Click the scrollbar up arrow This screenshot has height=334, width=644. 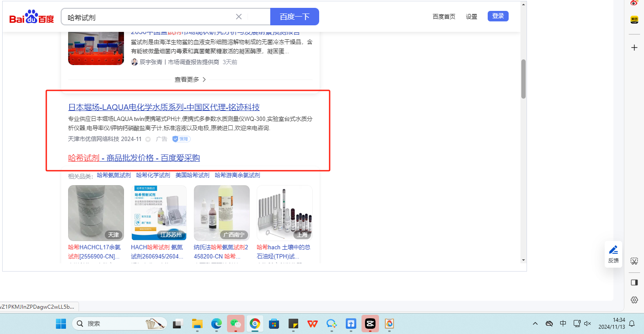[523, 4]
